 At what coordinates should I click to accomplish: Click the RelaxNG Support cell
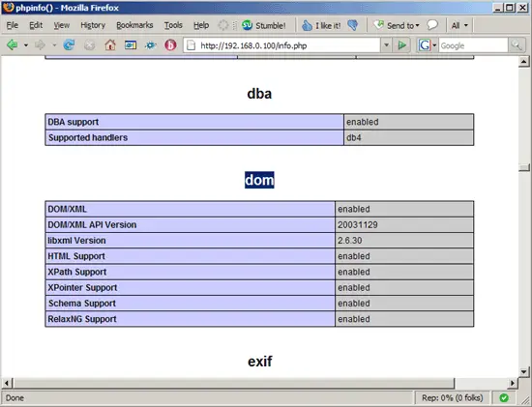(x=190, y=319)
